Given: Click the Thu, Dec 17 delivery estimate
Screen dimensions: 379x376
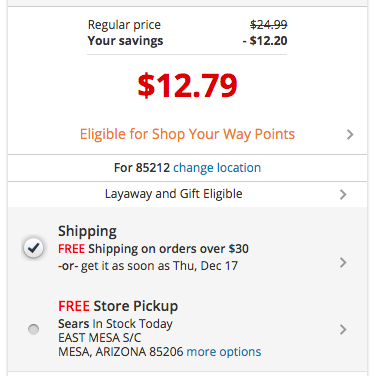Looking at the screenshot, I should (205, 266).
